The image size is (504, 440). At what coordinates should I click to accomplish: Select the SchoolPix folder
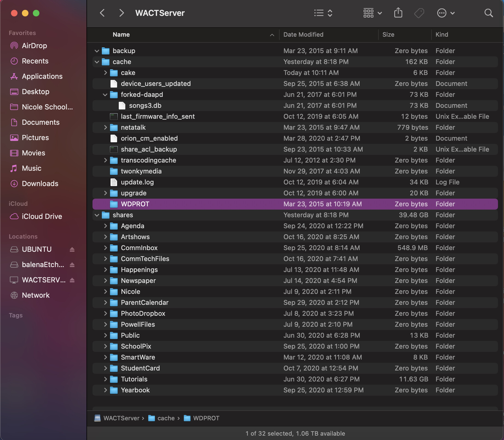[295, 346]
